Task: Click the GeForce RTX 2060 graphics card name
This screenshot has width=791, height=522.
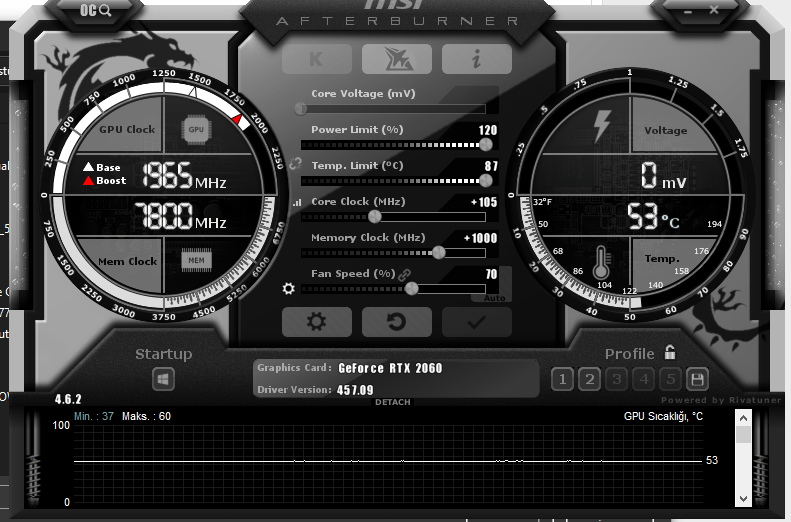Action: coord(390,368)
